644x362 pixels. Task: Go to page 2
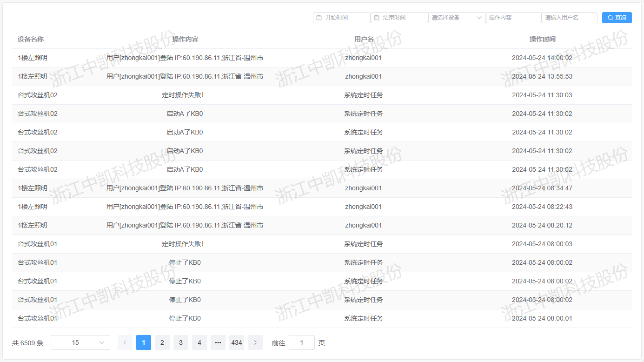162,342
